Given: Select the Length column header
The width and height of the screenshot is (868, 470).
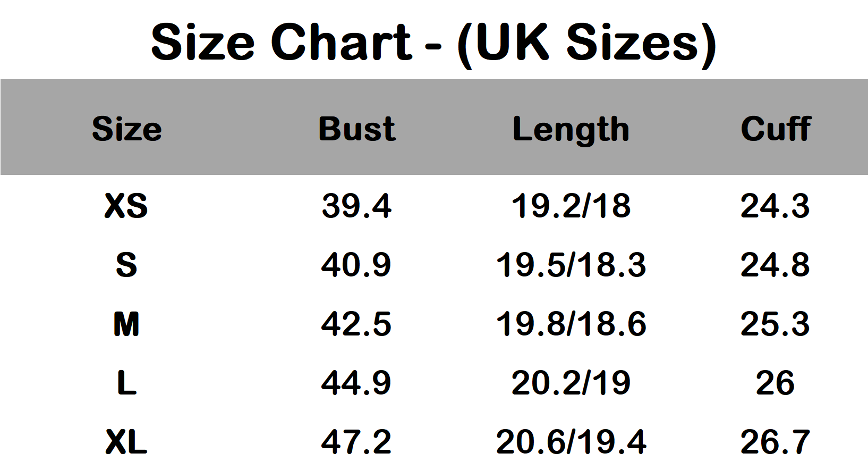Looking at the screenshot, I should [x=571, y=130].
